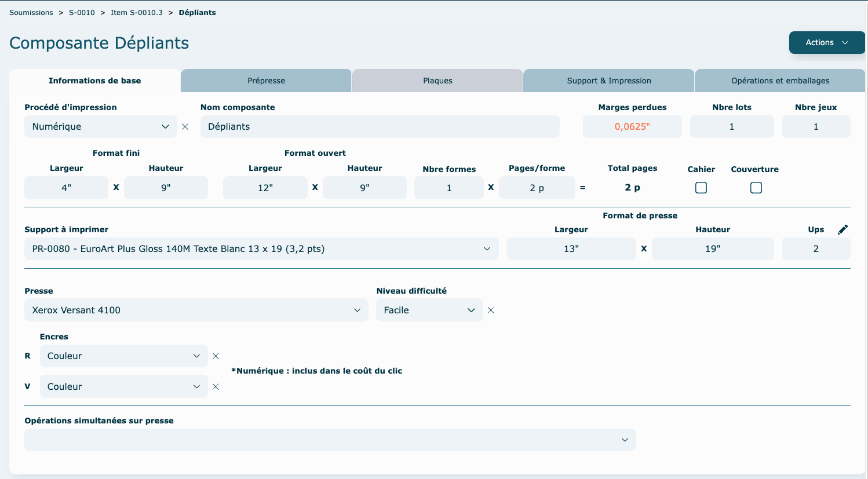Open the Procédé d'impression Numérique dropdown

coord(100,127)
